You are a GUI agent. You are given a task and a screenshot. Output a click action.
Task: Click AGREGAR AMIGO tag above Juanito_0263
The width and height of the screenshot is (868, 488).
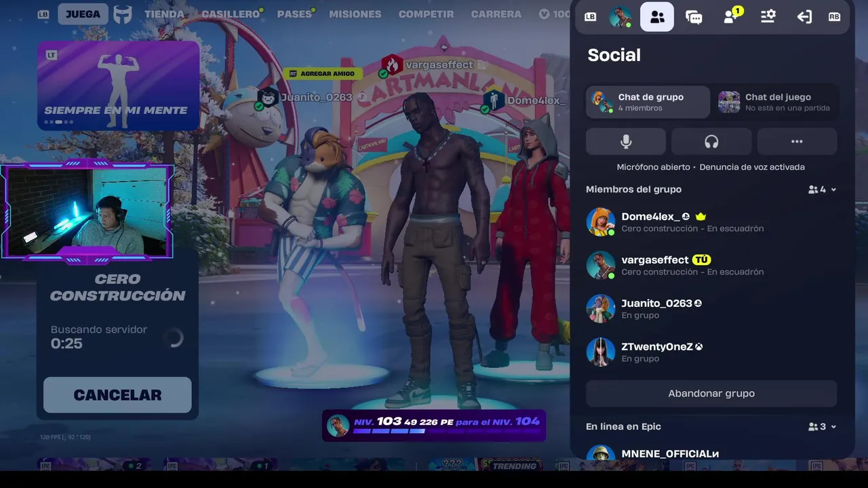coord(321,73)
